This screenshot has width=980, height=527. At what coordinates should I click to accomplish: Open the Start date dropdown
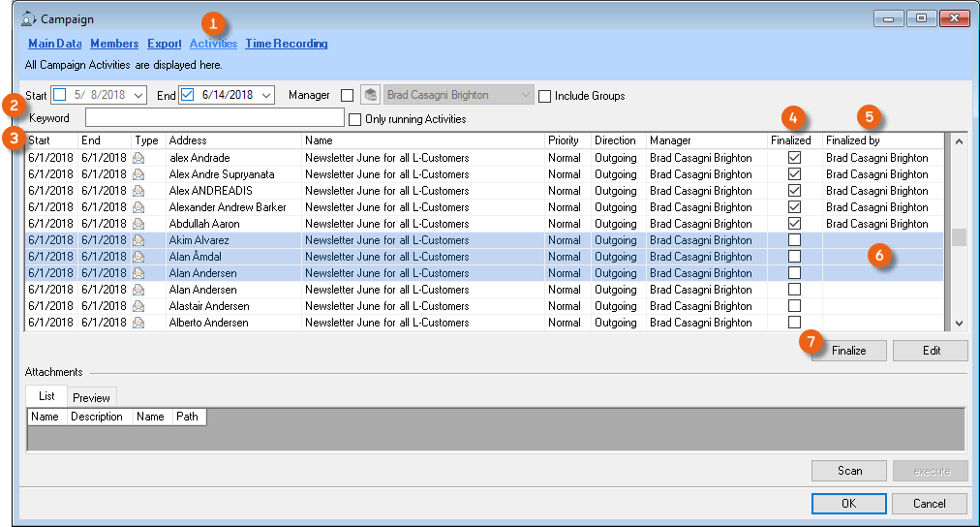(138, 95)
